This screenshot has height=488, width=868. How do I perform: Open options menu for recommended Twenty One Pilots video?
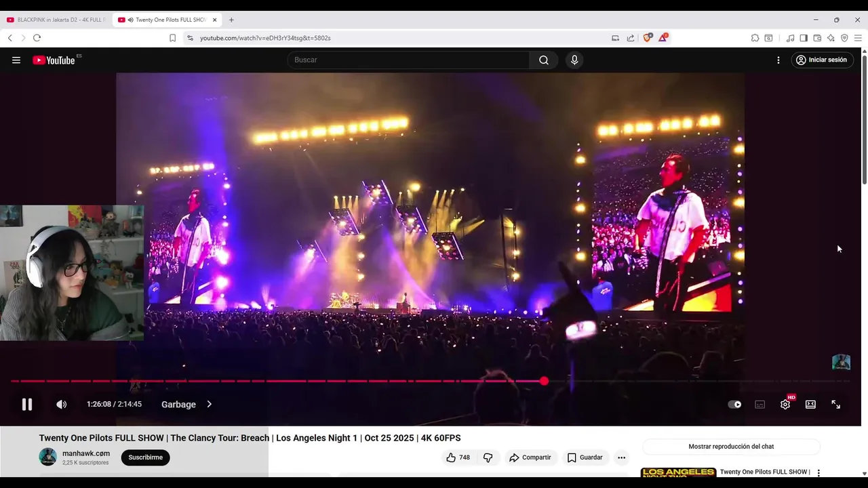pyautogui.click(x=818, y=472)
